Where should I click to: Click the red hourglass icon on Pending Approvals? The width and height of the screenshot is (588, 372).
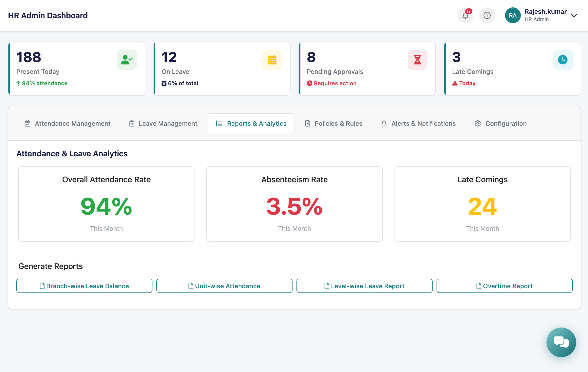point(417,60)
